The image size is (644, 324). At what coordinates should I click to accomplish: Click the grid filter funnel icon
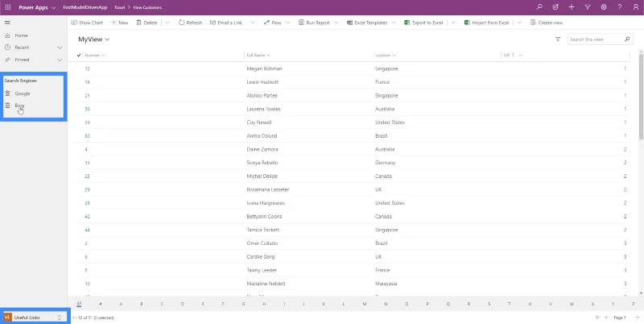click(x=558, y=39)
